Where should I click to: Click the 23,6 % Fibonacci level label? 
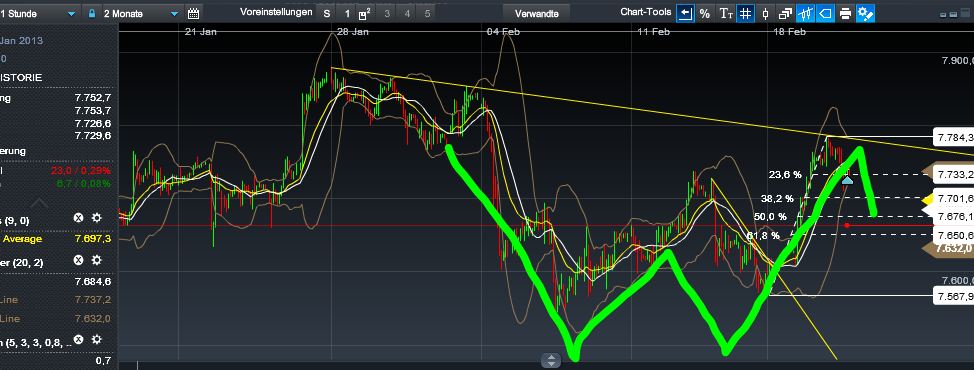(x=785, y=175)
